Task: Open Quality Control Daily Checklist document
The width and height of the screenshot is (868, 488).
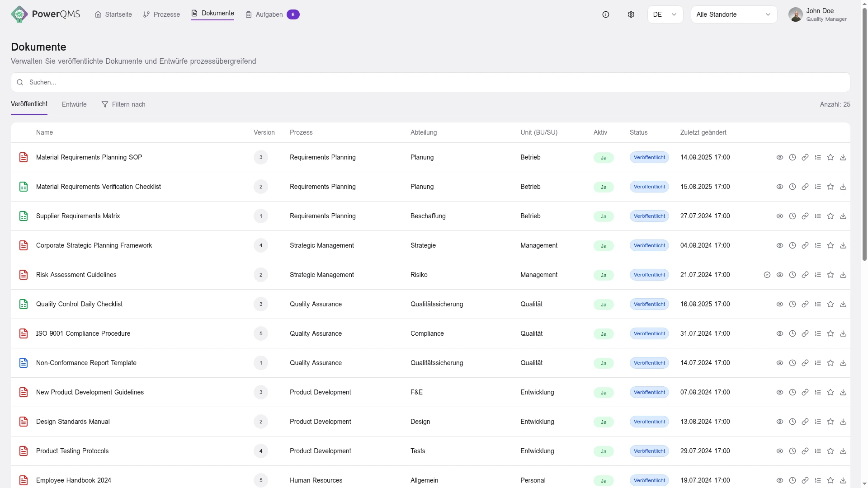Action: coord(79,304)
